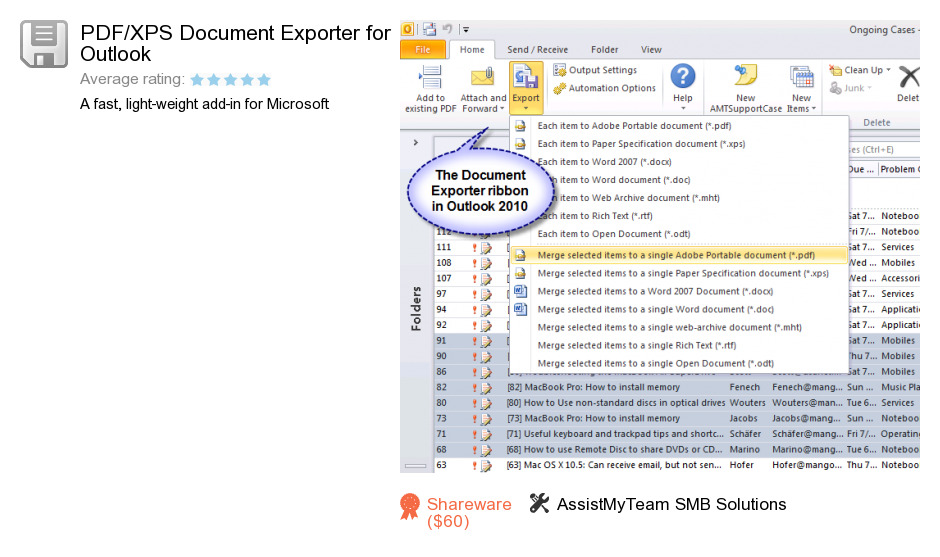Open the File tab
This screenshot has width=940, height=557.
[x=423, y=50]
